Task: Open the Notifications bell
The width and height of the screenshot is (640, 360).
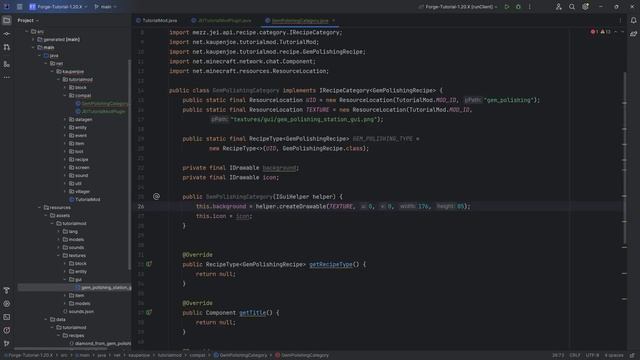Action: [633, 20]
